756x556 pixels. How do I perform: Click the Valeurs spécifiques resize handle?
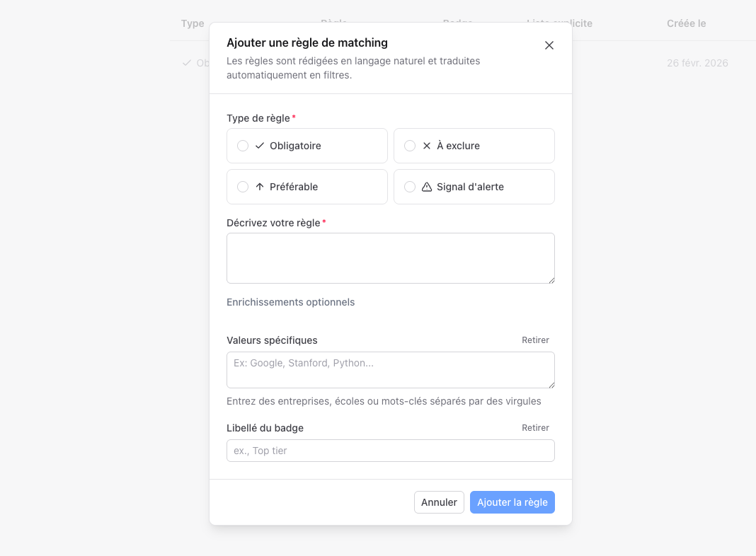point(551,384)
